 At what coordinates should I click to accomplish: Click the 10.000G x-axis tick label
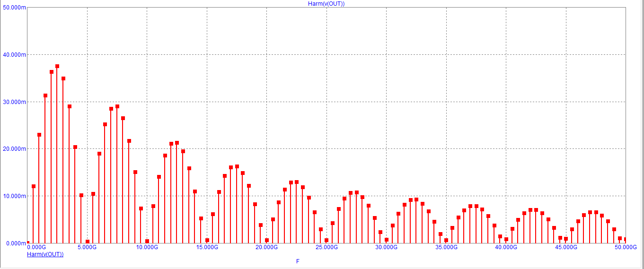pos(147,247)
